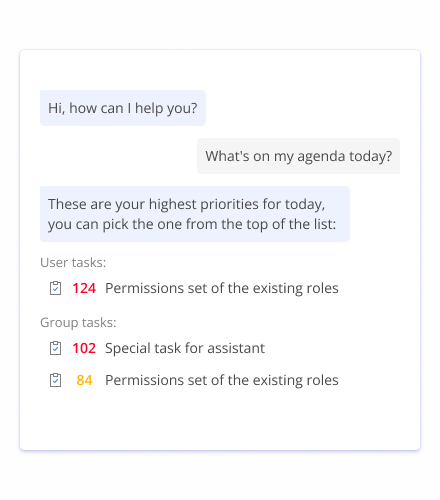Click 'existing roles' text in task 84
The height and width of the screenshot is (500, 440).
[296, 380]
